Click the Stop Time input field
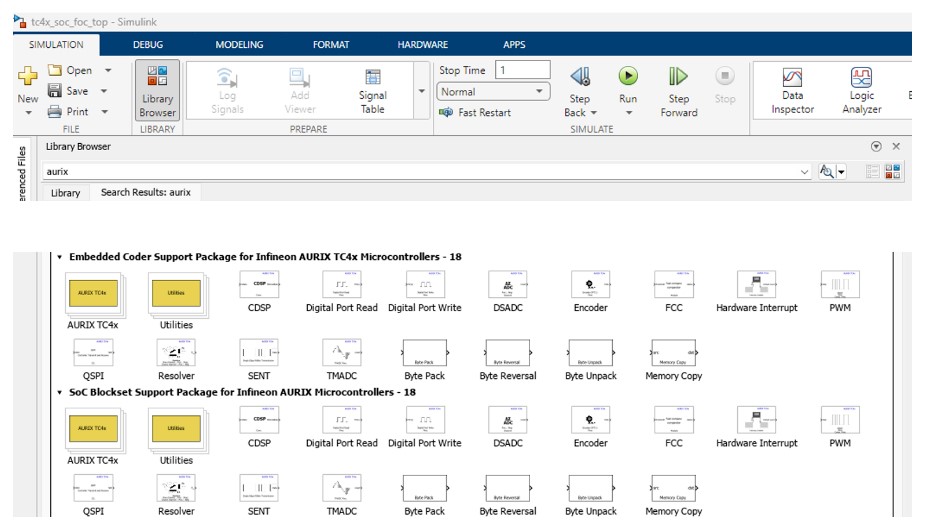 tap(523, 70)
